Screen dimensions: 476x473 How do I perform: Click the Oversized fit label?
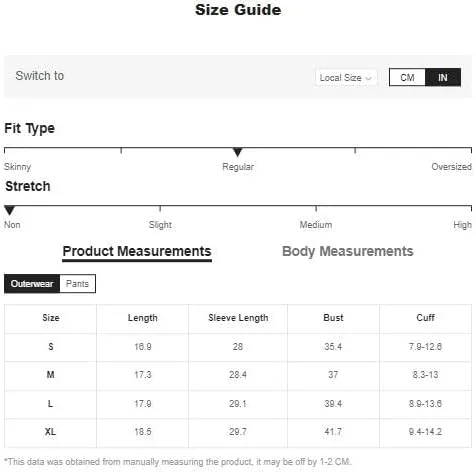tap(451, 167)
